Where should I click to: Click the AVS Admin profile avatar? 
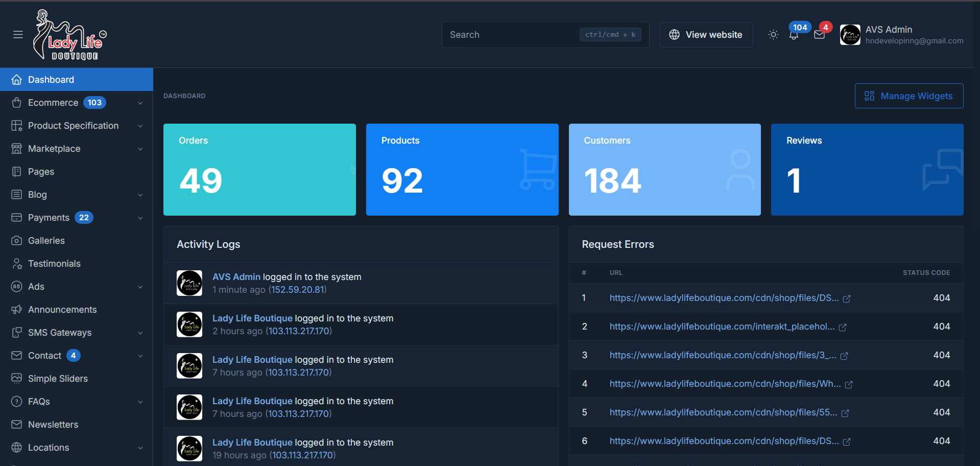850,35
